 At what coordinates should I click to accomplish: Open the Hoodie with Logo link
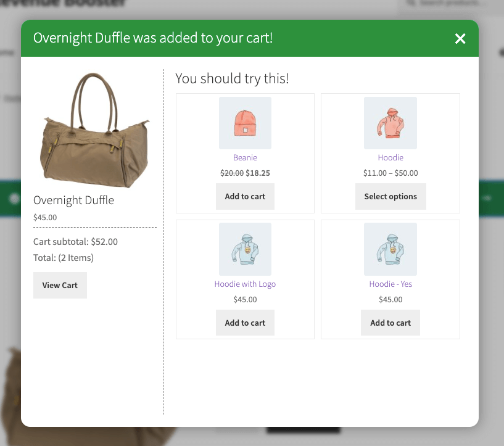point(245,284)
